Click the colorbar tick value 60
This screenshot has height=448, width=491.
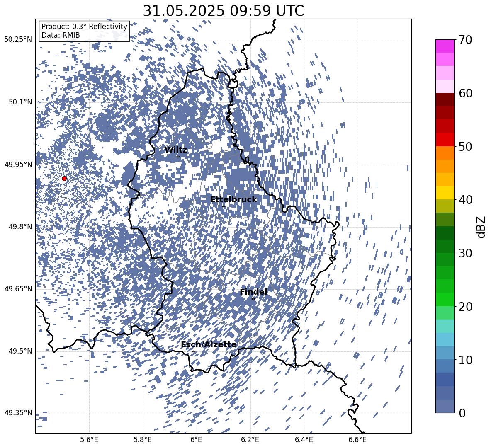(x=465, y=93)
